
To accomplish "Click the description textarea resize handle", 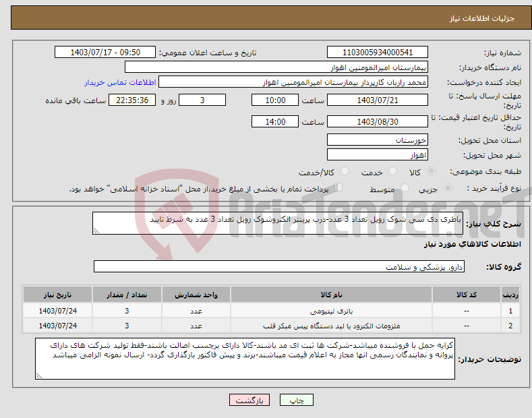I will click(96, 231).
